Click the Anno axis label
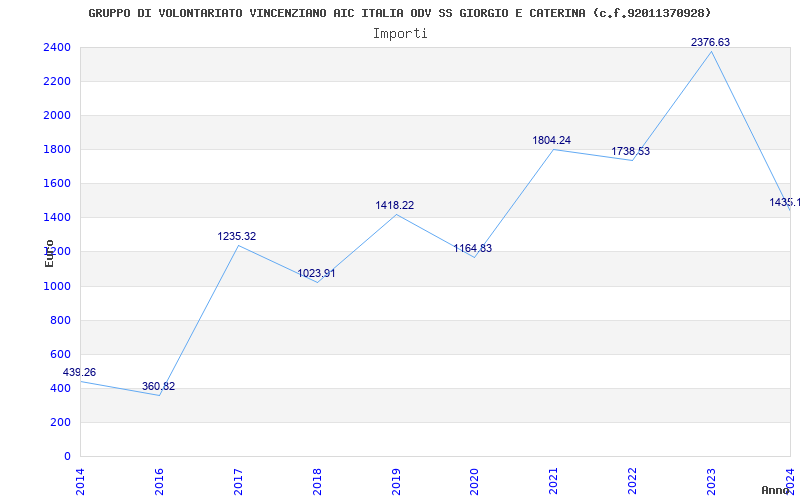This screenshot has height=500, width=800. [x=775, y=490]
